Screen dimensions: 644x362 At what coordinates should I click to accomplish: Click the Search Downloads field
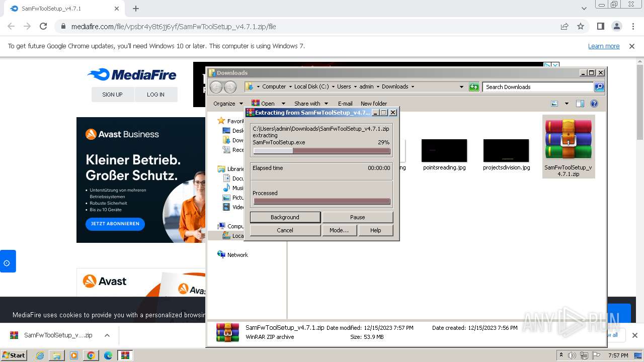(x=537, y=87)
